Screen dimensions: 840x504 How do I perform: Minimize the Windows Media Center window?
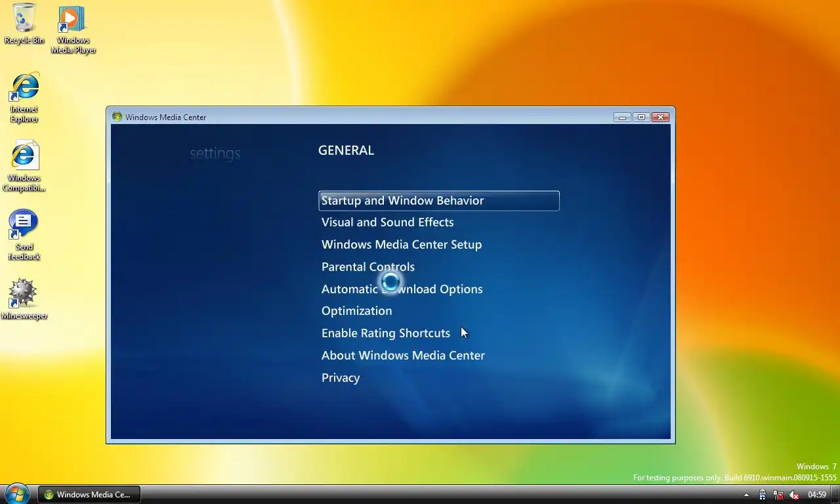622,117
